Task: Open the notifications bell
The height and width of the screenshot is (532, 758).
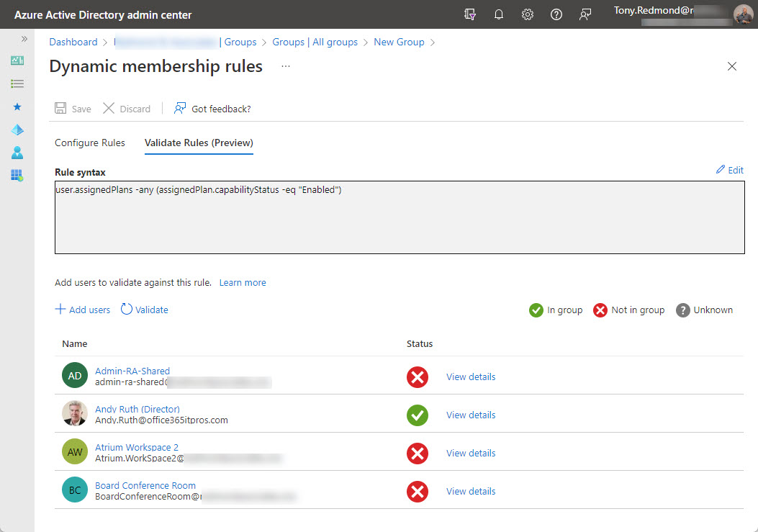Action: pyautogui.click(x=499, y=14)
